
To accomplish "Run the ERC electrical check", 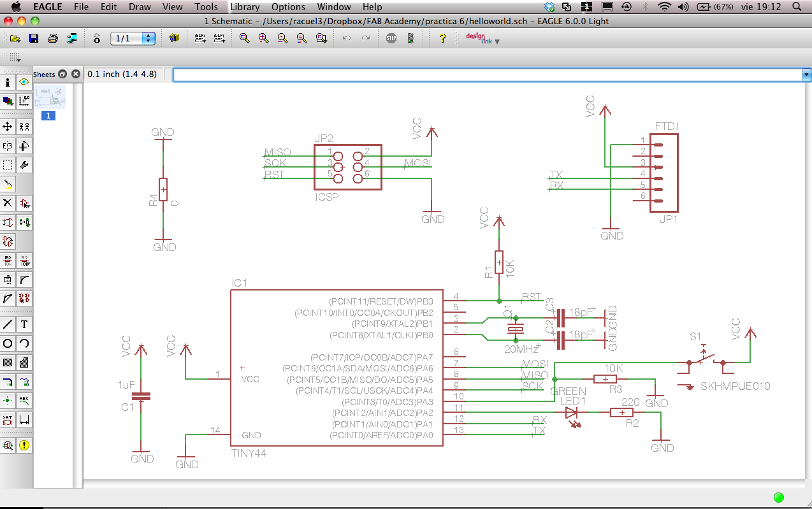I will tap(8, 445).
